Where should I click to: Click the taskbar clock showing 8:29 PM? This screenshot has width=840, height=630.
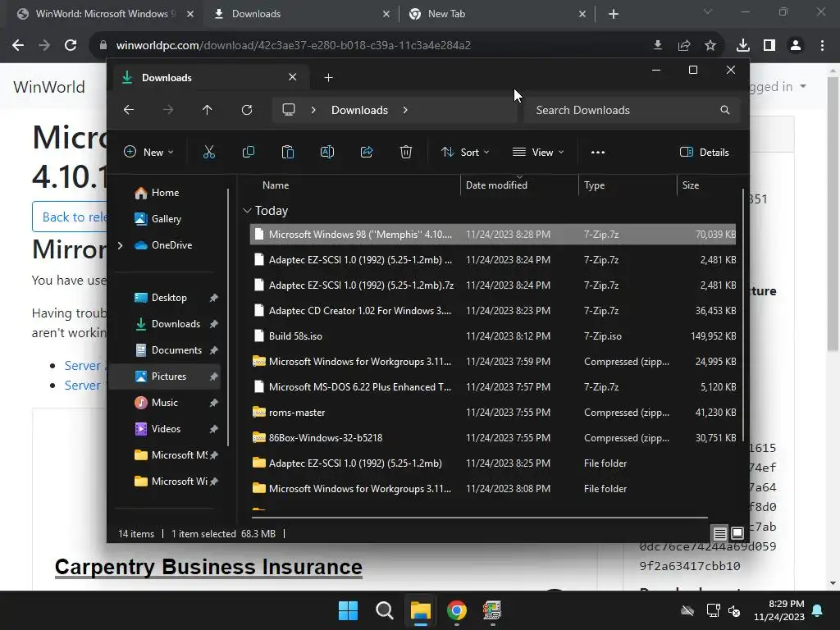(779, 610)
